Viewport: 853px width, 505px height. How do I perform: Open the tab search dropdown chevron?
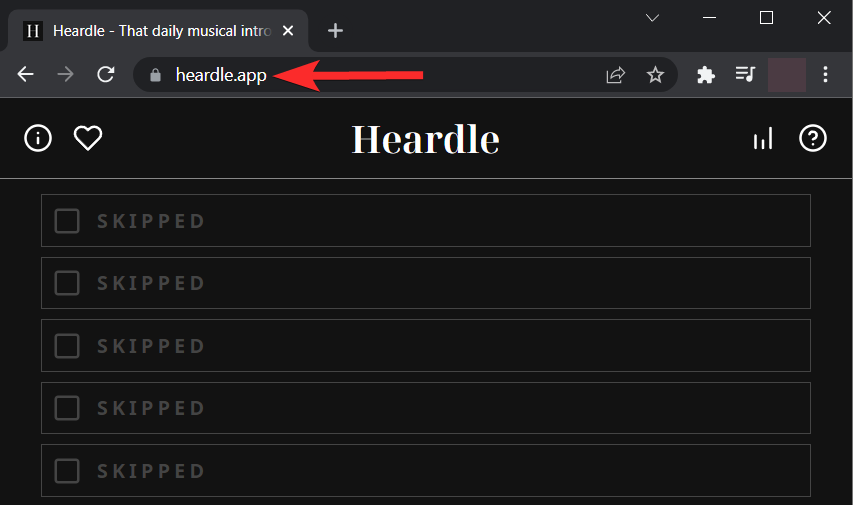[x=652, y=18]
